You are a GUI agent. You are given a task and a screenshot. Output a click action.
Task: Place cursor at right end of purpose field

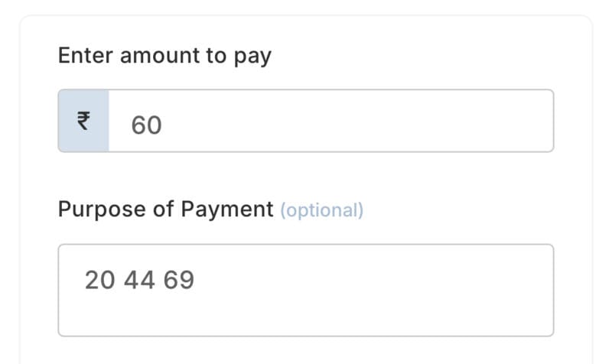coord(535,281)
